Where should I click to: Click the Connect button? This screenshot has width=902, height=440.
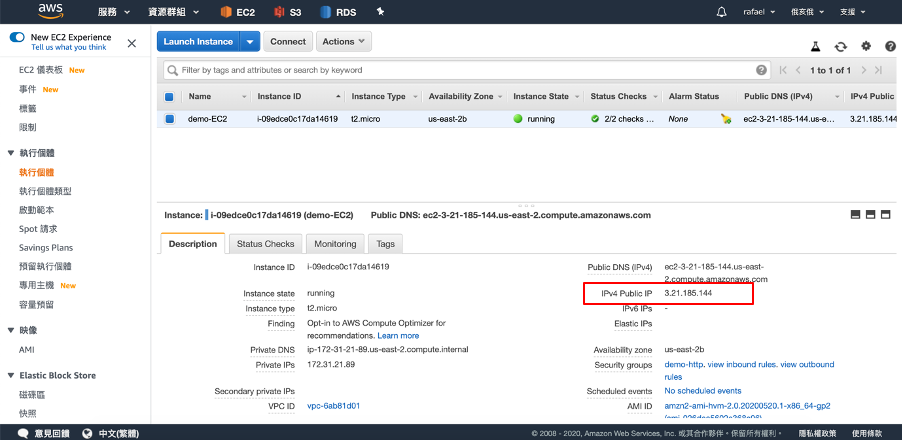pos(288,41)
